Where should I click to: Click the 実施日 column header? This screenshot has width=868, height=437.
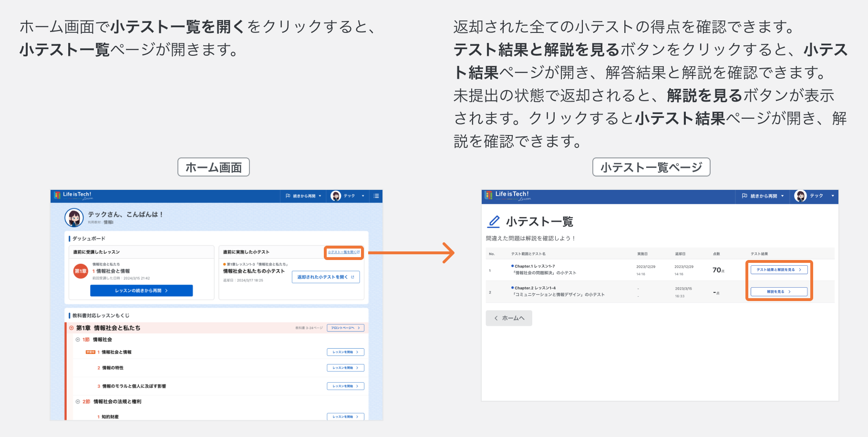[x=642, y=254]
